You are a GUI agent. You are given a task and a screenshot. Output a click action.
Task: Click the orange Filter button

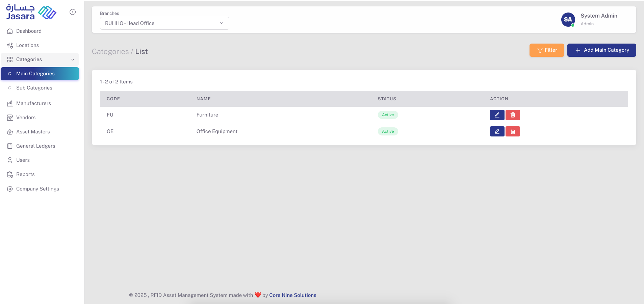[x=546, y=50]
